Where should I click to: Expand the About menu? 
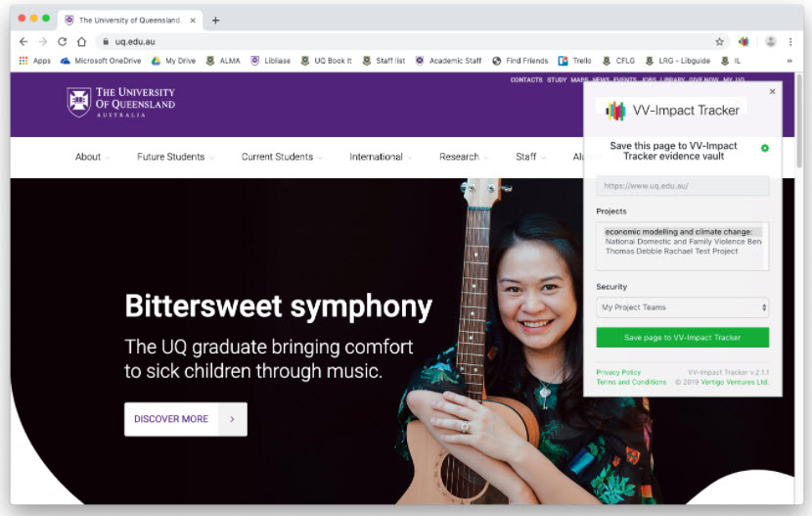pyautogui.click(x=92, y=157)
